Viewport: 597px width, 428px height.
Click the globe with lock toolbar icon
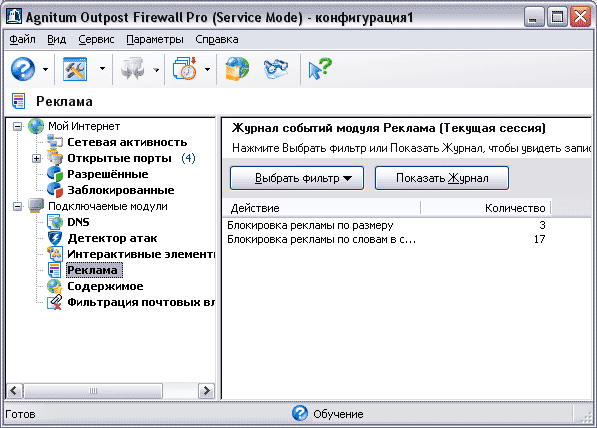pos(237,69)
